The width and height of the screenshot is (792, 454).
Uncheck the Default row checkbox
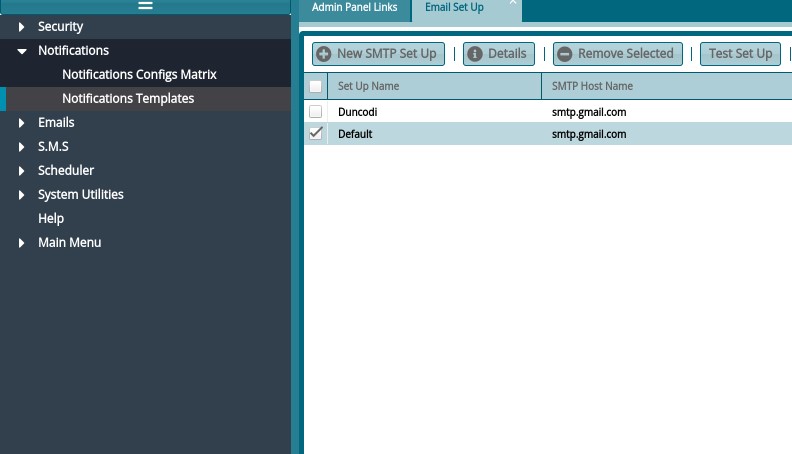tap(316, 133)
